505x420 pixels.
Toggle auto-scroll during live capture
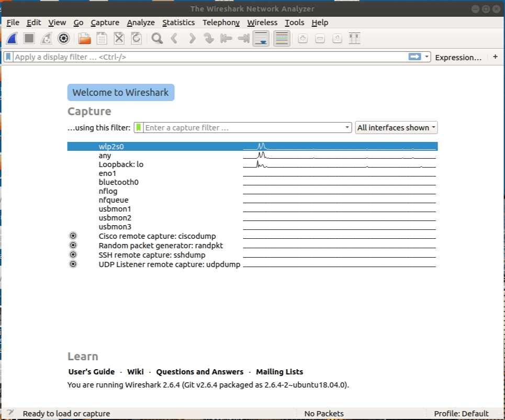click(x=261, y=39)
